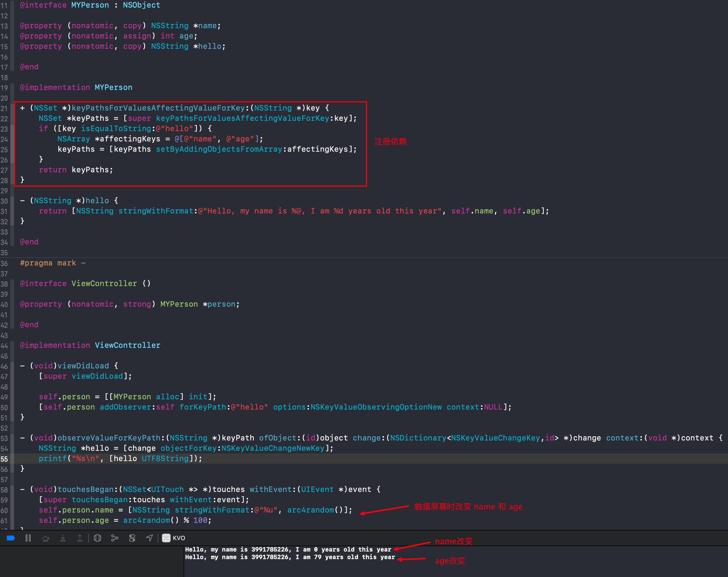Click setByAddingObjectsFromArray on line 25
Image resolution: width=728 pixels, height=577 pixels.
[x=219, y=149]
